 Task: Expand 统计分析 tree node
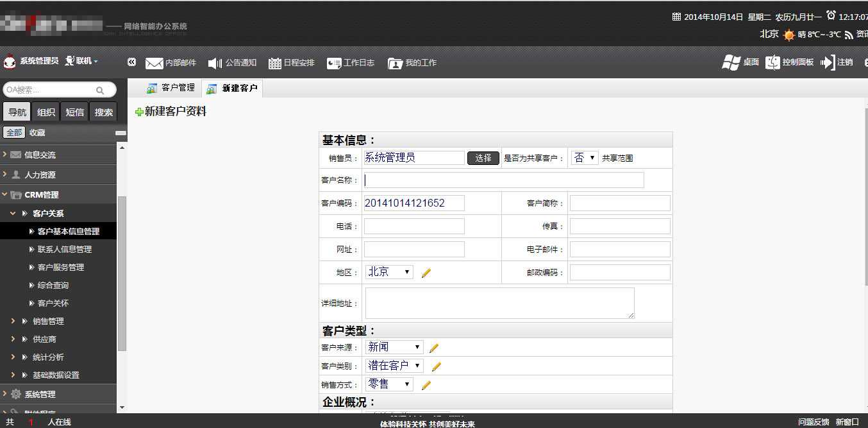coord(13,357)
